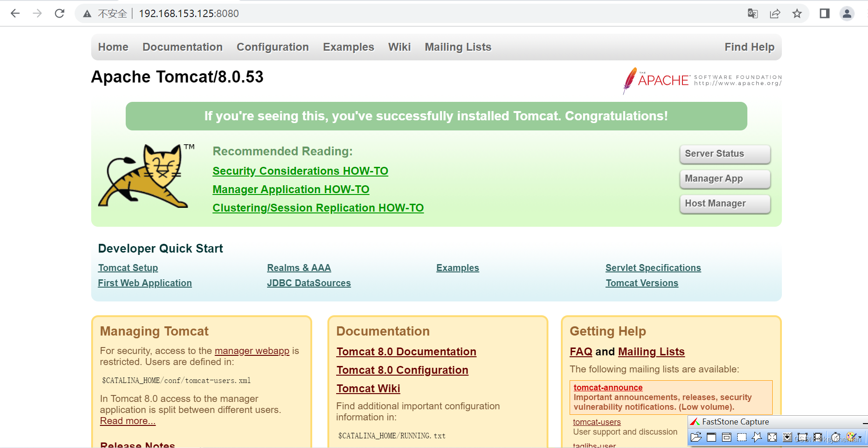
Task: Open Tomcat 8.0 Documentation link
Action: [x=406, y=352]
